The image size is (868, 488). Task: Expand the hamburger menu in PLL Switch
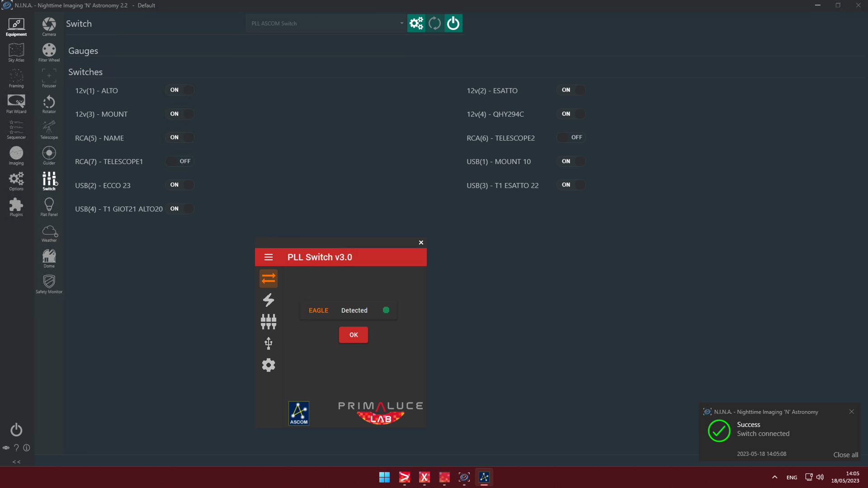[x=268, y=258]
